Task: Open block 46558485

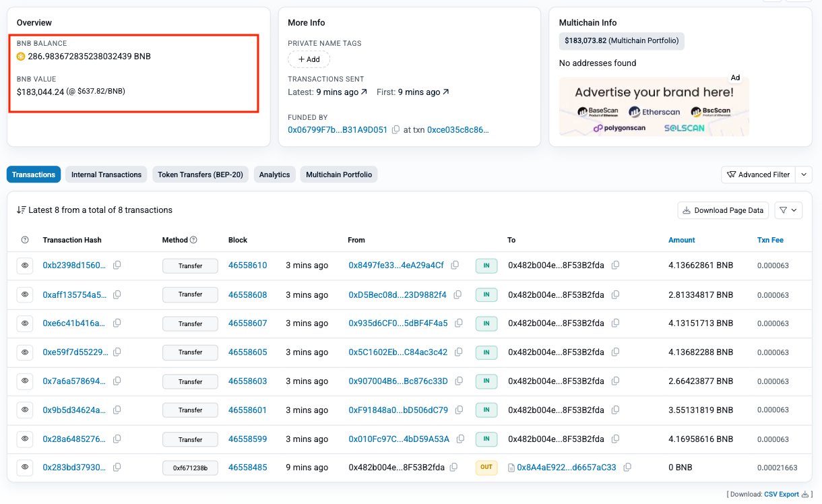Action: 248,468
